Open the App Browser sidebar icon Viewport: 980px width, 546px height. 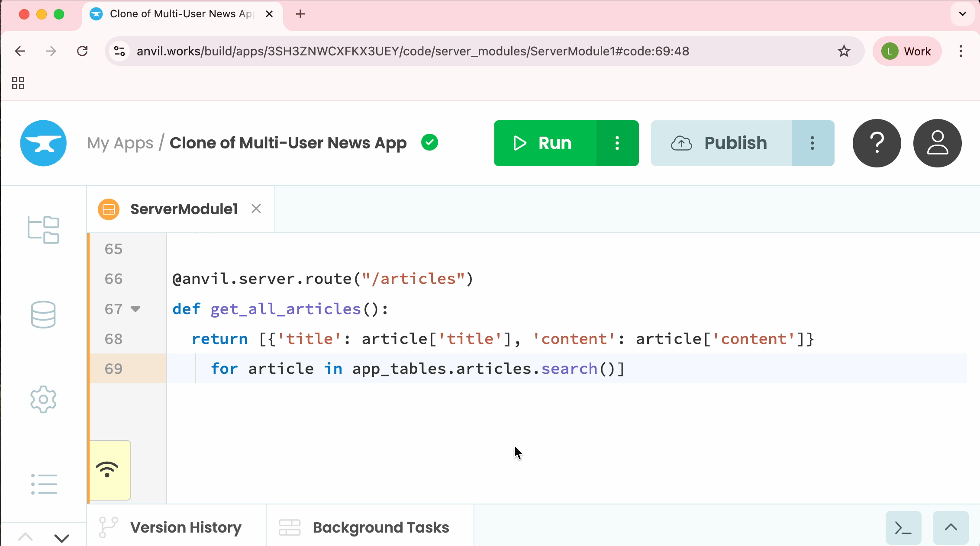click(43, 230)
